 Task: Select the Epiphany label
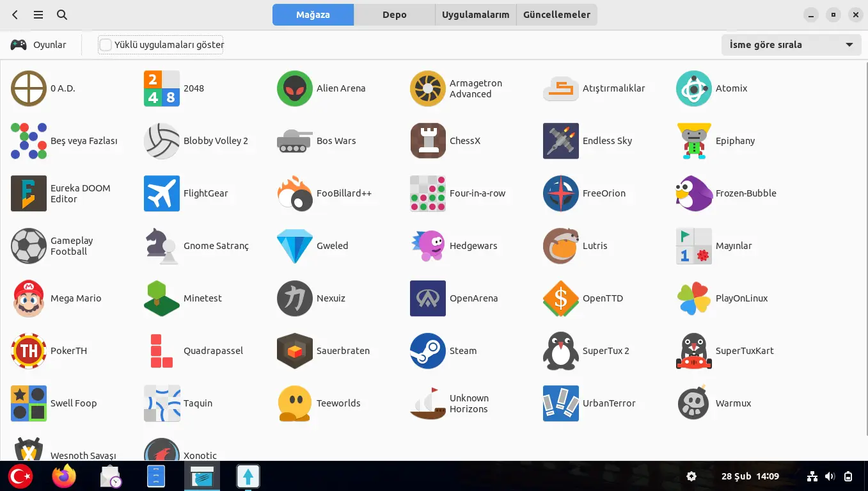point(736,141)
